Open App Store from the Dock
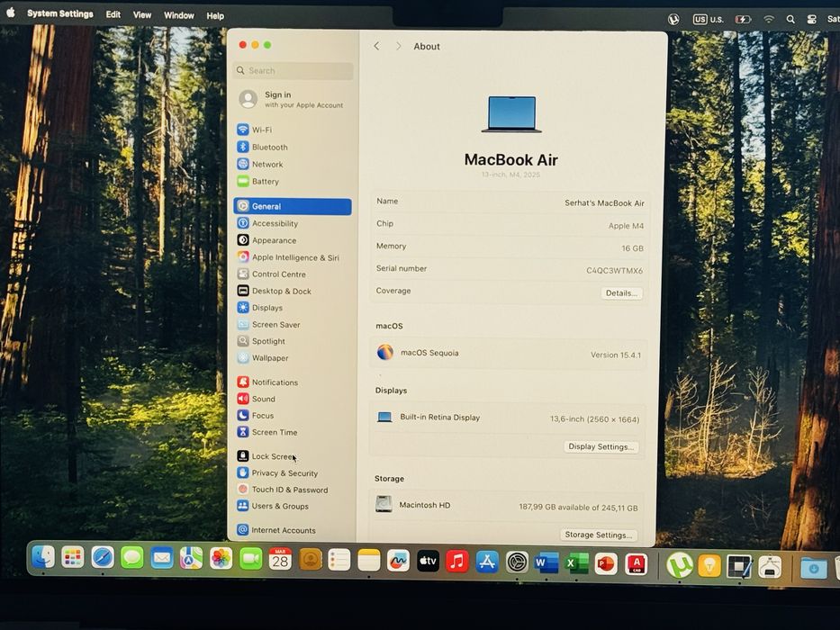The image size is (840, 630). click(x=487, y=562)
